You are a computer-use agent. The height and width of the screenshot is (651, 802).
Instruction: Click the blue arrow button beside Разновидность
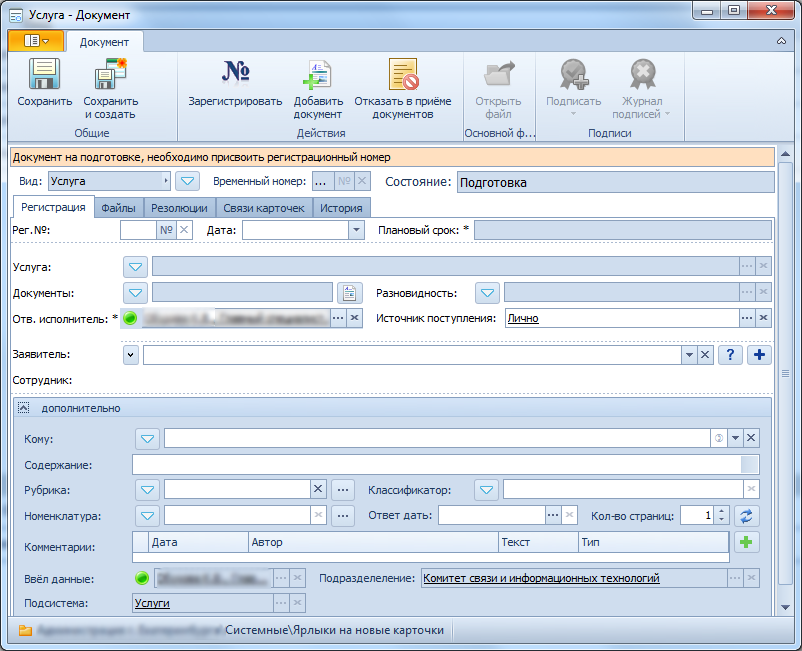[x=487, y=293]
